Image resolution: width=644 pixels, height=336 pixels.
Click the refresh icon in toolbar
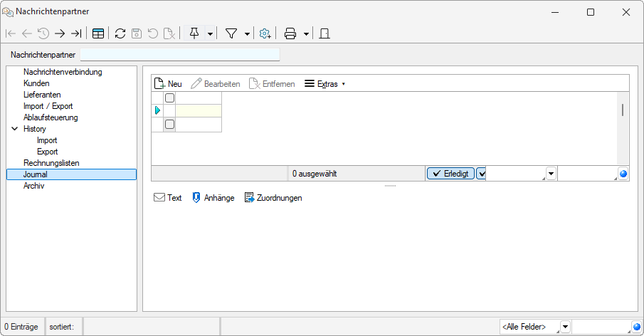click(x=120, y=33)
